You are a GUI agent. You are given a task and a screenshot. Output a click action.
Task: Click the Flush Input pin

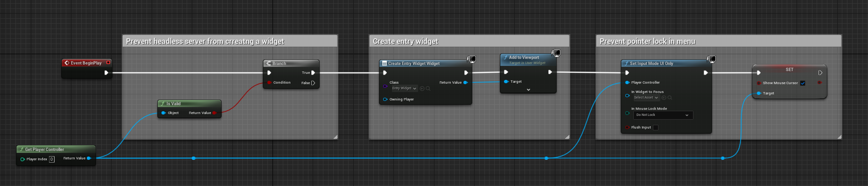(627, 127)
